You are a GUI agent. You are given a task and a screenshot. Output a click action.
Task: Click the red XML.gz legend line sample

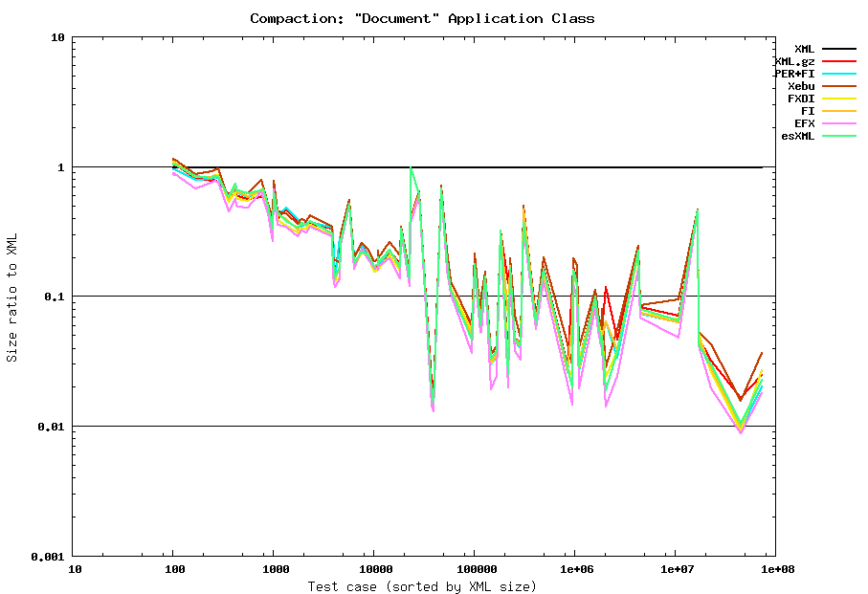click(838, 61)
